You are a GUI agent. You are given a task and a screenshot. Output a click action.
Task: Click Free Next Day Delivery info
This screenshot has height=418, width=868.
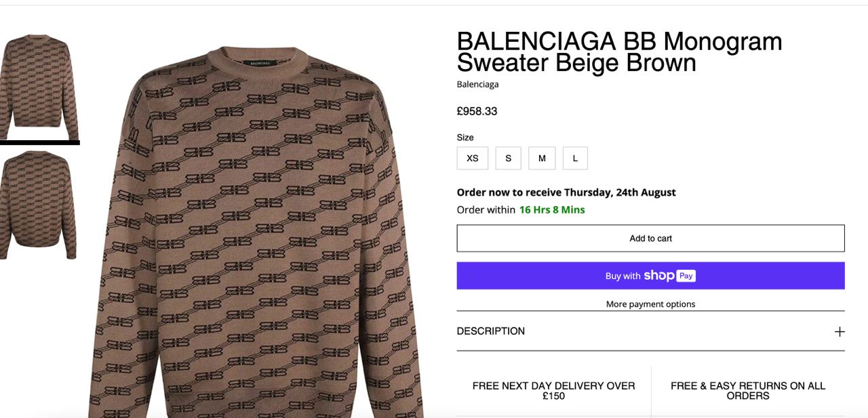click(553, 391)
